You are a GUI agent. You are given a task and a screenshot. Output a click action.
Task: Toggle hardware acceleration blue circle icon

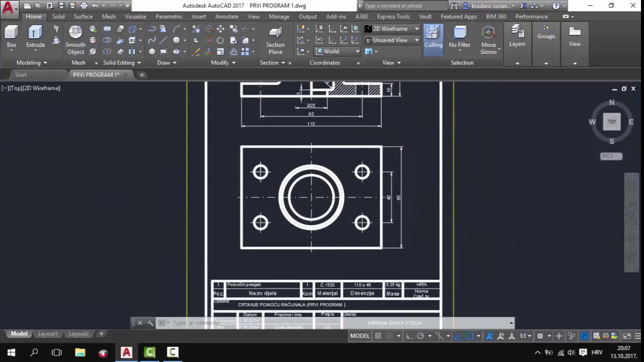[584, 336]
